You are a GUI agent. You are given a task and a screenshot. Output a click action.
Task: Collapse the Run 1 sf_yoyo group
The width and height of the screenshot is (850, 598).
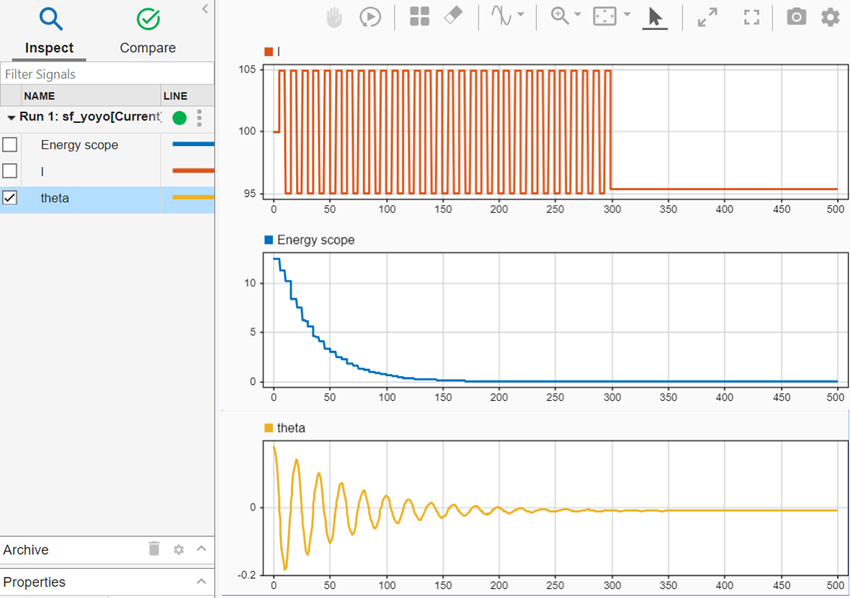pyautogui.click(x=10, y=118)
